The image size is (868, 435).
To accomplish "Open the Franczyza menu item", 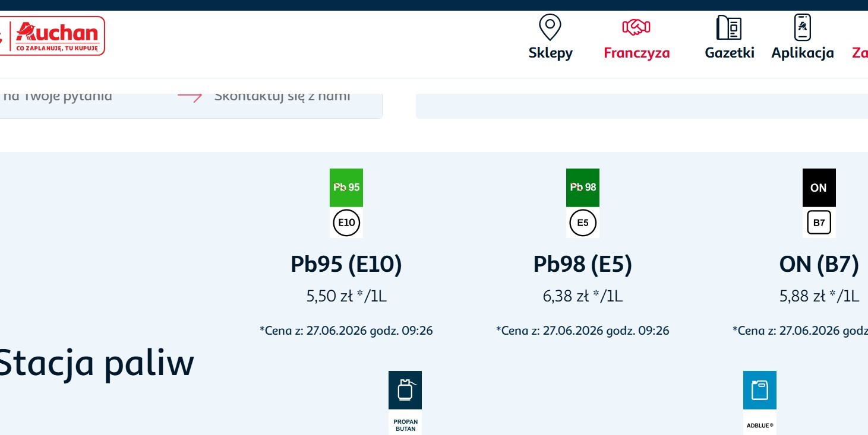I will 637,53.
